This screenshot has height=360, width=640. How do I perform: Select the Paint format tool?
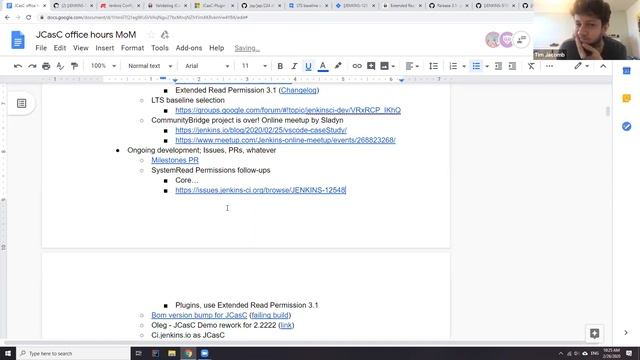tap(74, 66)
